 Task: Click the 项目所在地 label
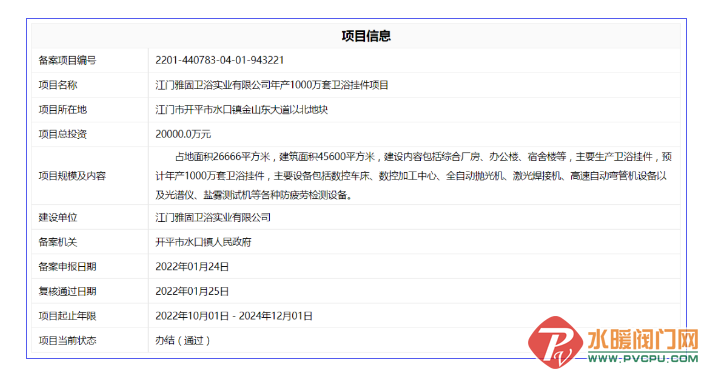[x=63, y=110]
